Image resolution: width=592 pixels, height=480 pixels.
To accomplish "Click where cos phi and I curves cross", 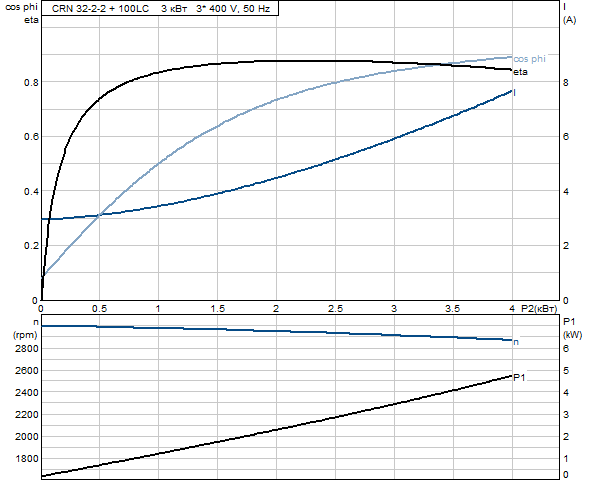I will coord(99,216).
